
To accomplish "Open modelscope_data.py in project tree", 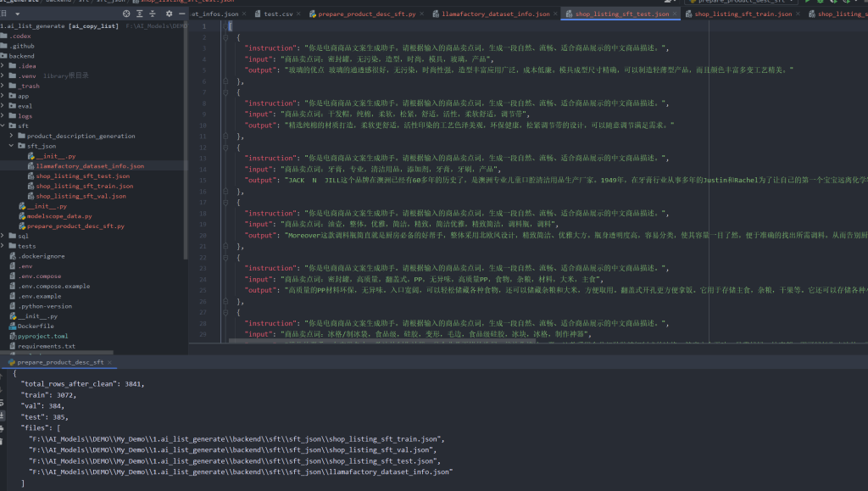I will [59, 216].
